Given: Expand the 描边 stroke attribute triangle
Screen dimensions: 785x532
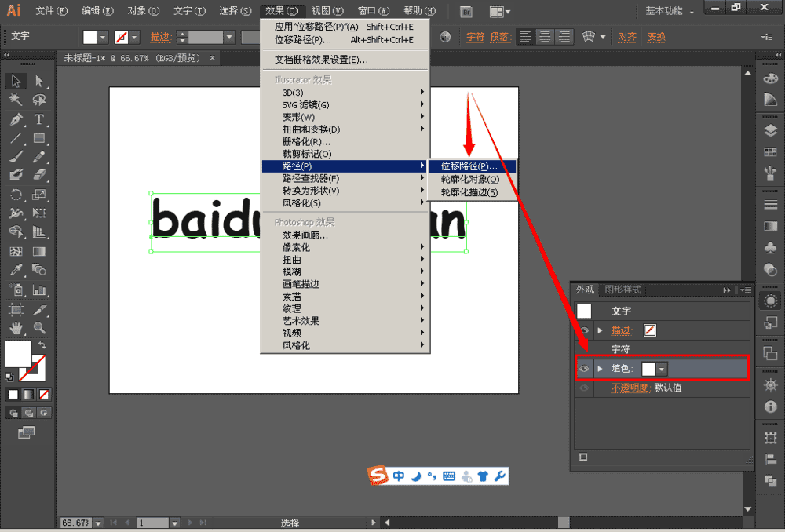Looking at the screenshot, I should click(x=601, y=330).
